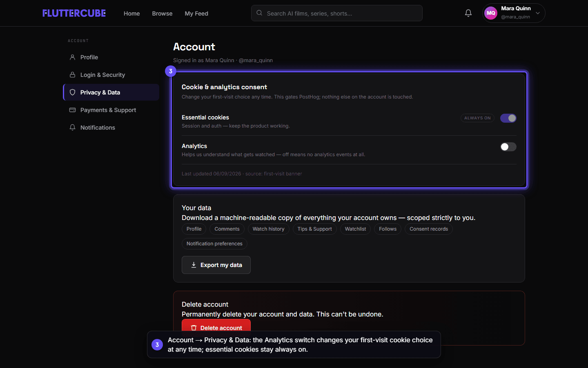Open Browse in top navigation

pyautogui.click(x=162, y=13)
